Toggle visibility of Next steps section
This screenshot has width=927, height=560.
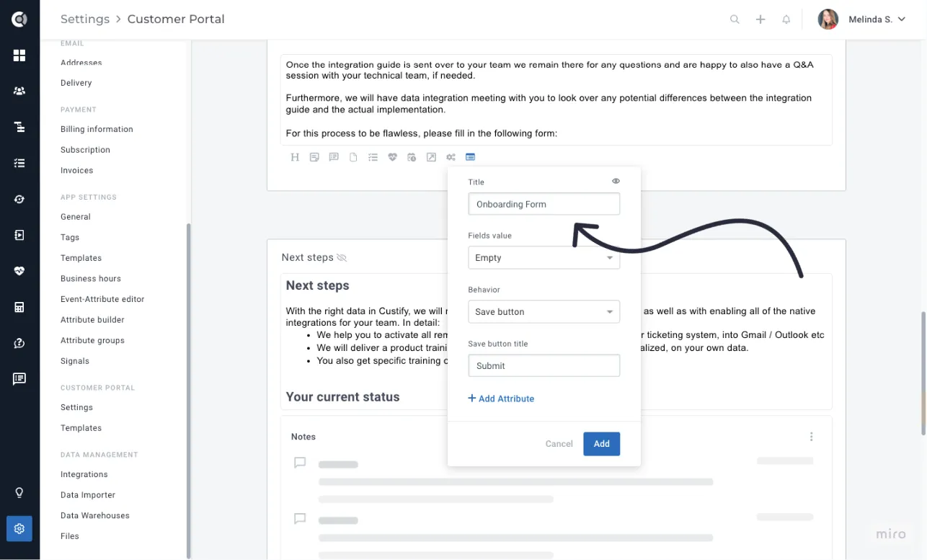point(342,257)
